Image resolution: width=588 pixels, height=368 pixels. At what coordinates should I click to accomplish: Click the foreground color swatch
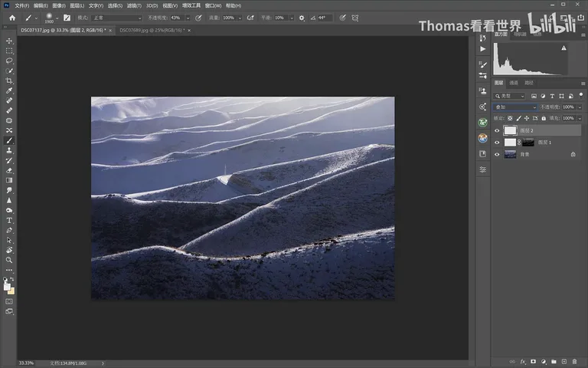pyautogui.click(x=7, y=287)
